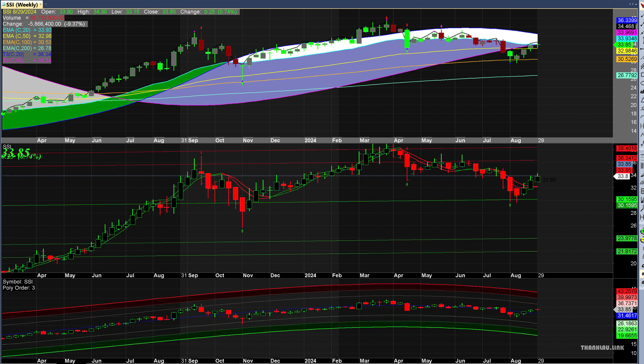Open the tab list dropdown arrow
This screenshot has width=644, height=364.
tap(637, 4)
